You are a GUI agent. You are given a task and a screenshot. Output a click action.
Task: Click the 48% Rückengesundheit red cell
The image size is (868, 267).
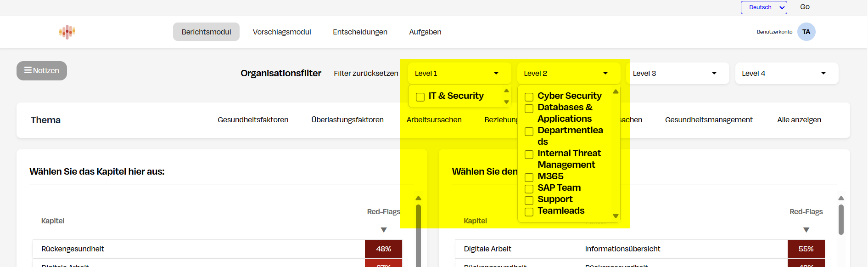tap(383, 249)
